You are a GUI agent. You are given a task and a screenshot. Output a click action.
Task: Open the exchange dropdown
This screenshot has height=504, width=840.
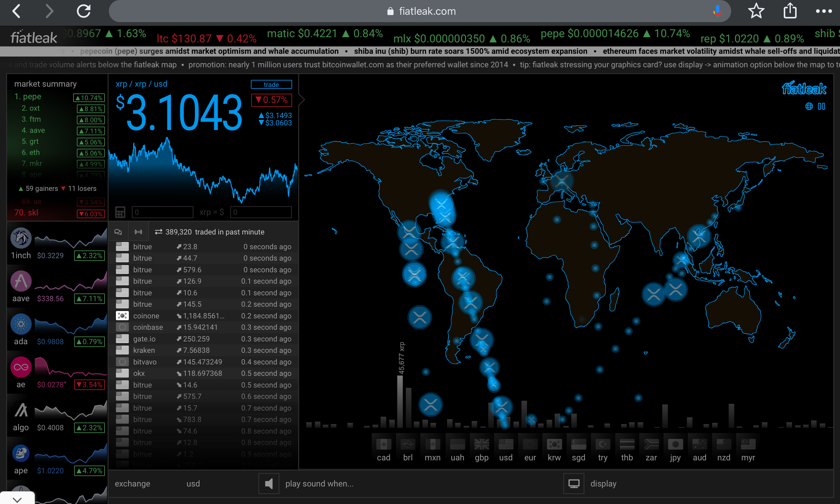(133, 484)
